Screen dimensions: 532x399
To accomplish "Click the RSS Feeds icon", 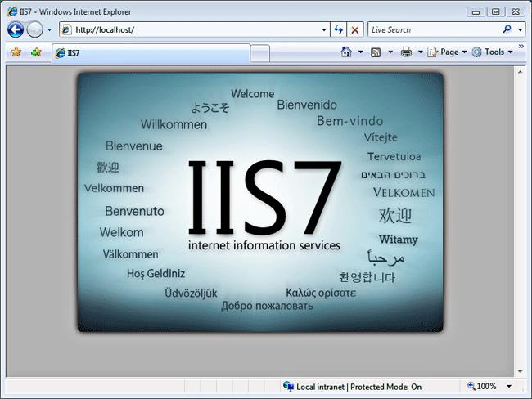I will coord(376,52).
